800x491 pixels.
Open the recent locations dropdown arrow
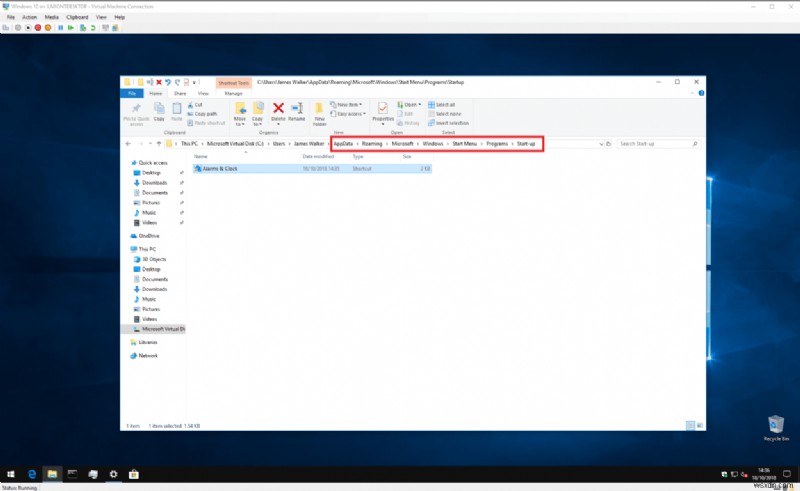(150, 144)
